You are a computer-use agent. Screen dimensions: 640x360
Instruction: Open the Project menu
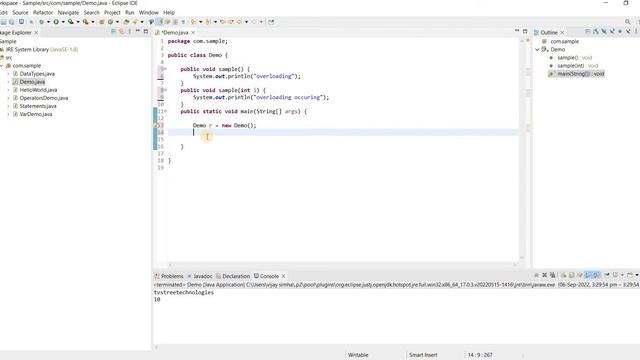pyautogui.click(x=112, y=13)
